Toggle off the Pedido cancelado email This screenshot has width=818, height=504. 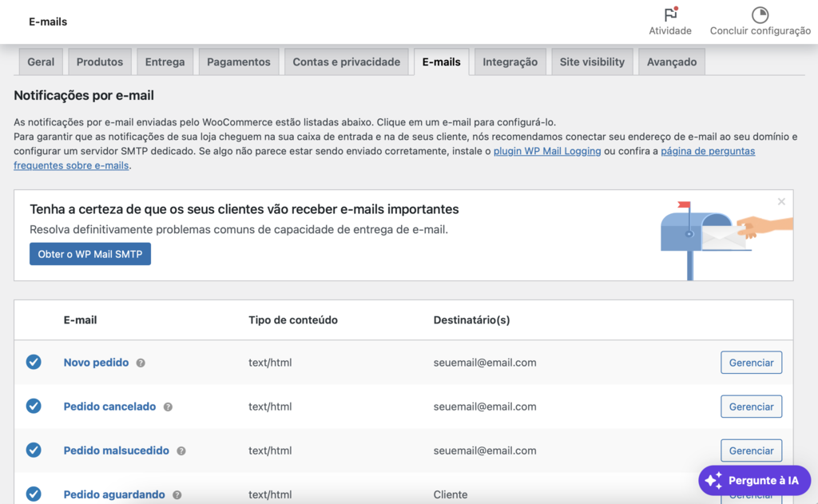(34, 406)
